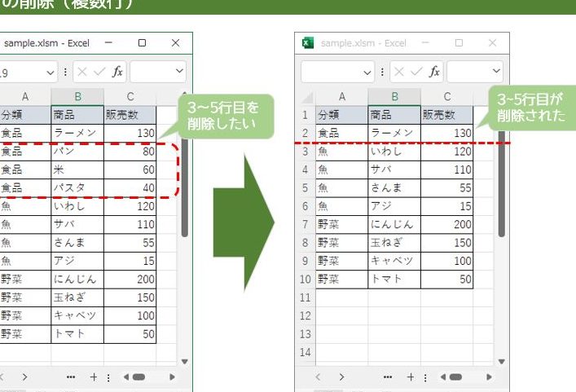Select cell にんじん in right window

point(394,224)
